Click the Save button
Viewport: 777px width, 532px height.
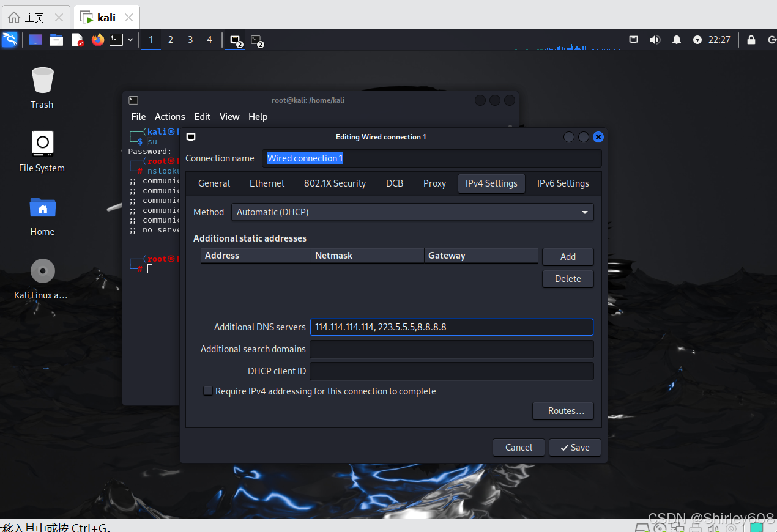[574, 448]
